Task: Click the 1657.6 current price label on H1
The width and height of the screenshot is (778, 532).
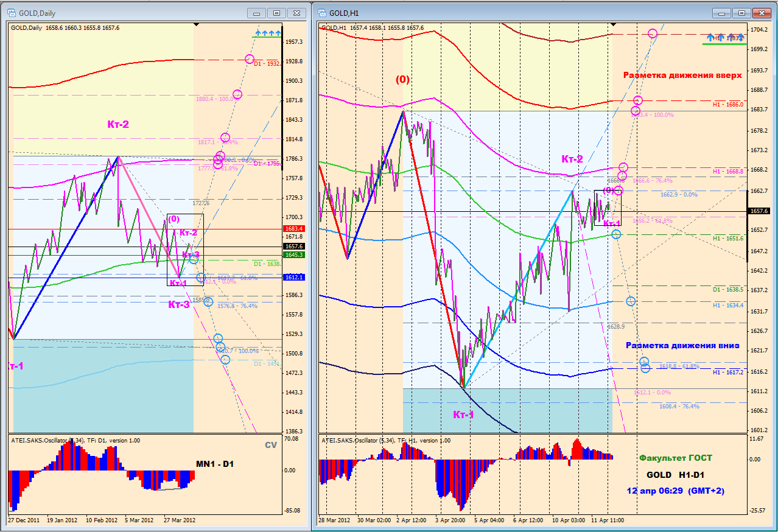Action: [x=761, y=211]
